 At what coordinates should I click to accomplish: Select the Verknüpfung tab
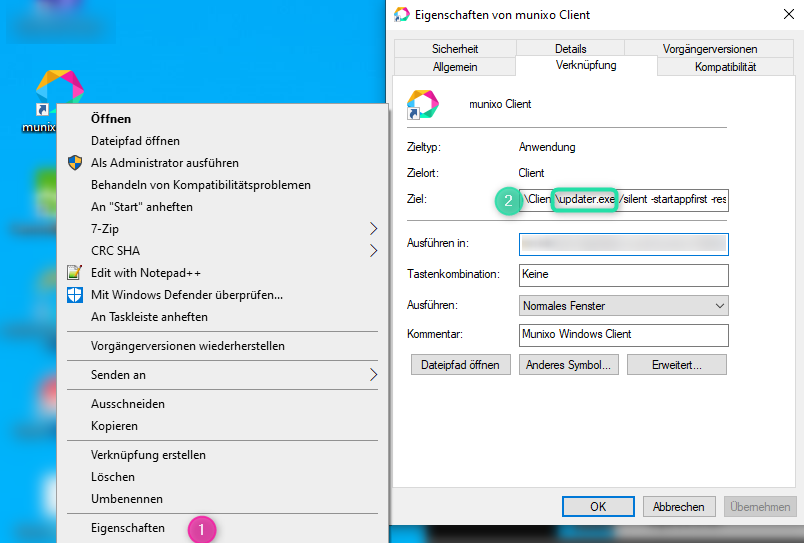click(586, 65)
